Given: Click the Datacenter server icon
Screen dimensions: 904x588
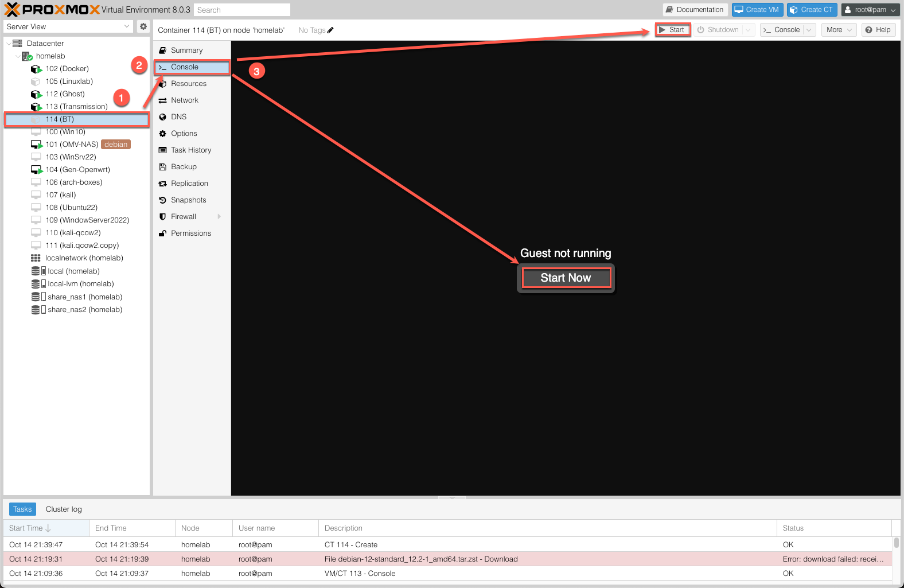Looking at the screenshot, I should tap(17, 44).
